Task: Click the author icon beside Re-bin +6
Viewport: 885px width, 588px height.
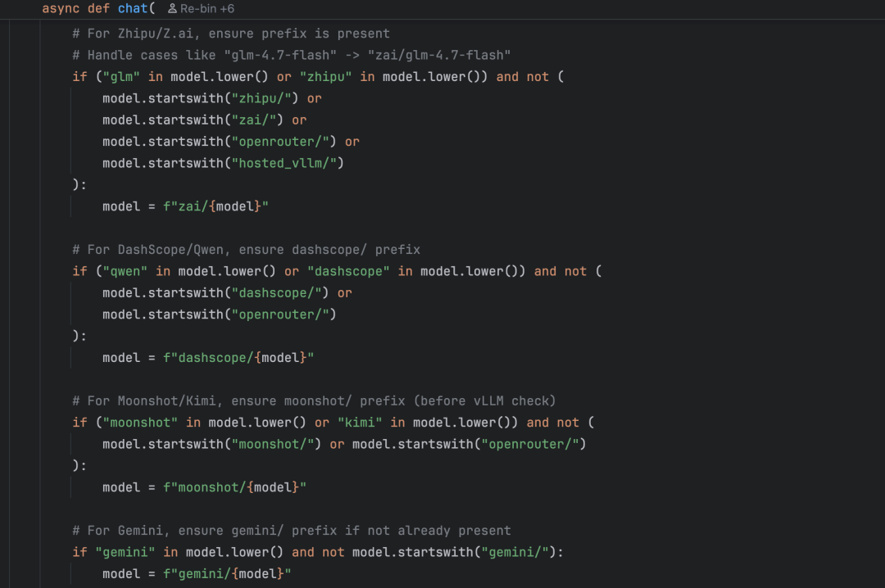Action: point(172,8)
